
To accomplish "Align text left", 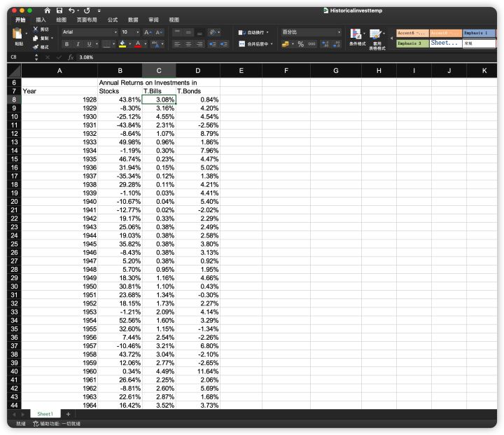I will pyautogui.click(x=177, y=44).
